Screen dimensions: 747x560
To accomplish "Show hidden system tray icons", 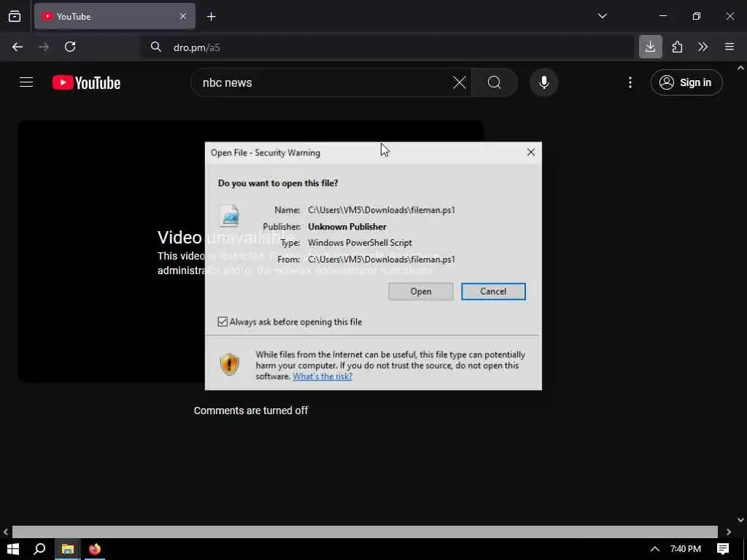I will (655, 549).
